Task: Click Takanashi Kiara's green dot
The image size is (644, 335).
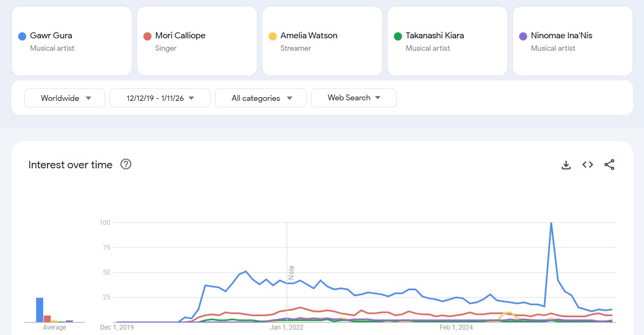Action: coord(398,36)
